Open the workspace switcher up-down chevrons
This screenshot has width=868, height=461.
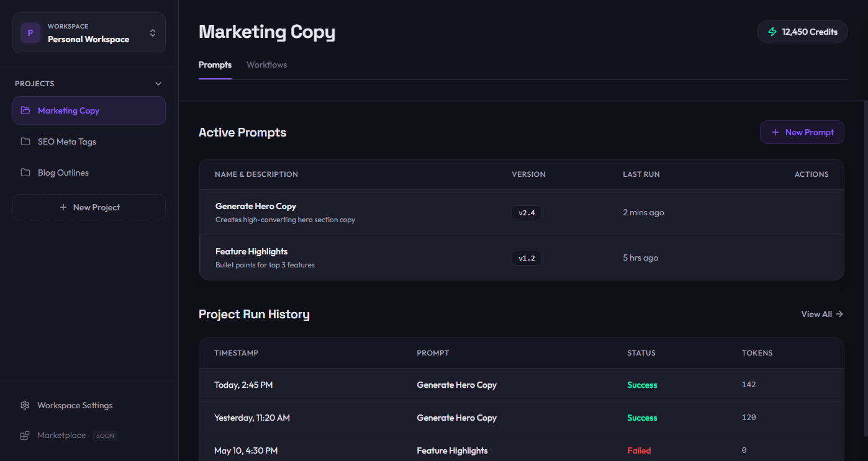[153, 33]
